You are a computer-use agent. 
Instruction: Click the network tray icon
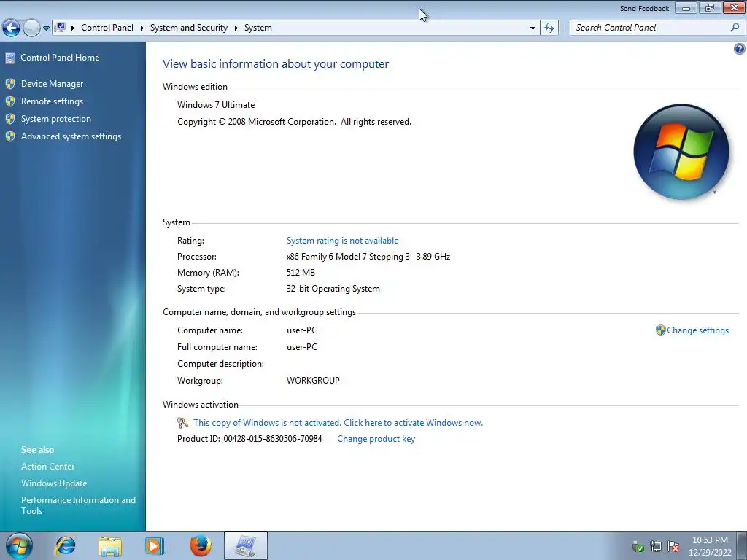tap(656, 546)
